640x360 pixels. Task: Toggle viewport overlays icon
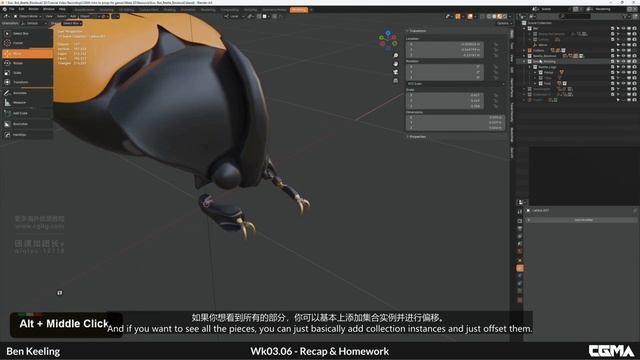click(470, 16)
